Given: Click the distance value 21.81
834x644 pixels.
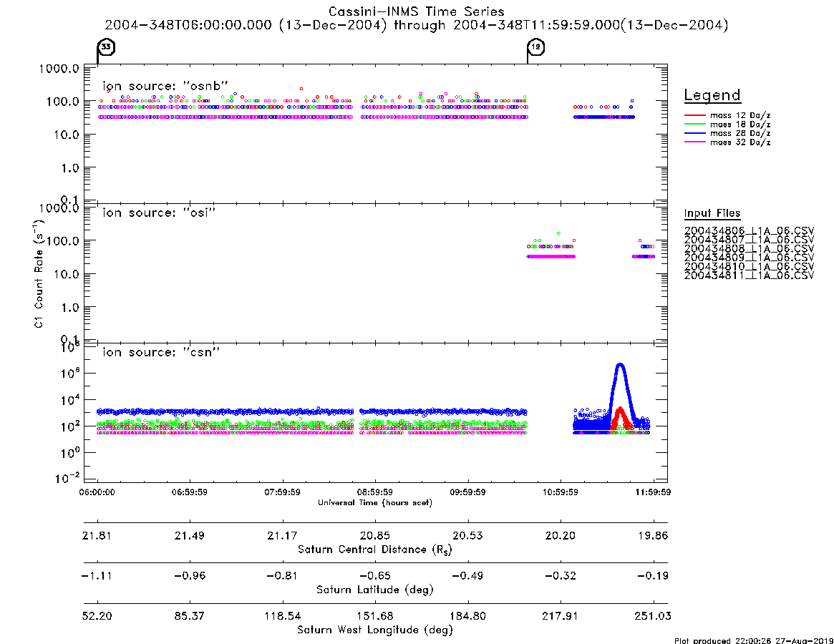Looking at the screenshot, I should coord(97,535).
